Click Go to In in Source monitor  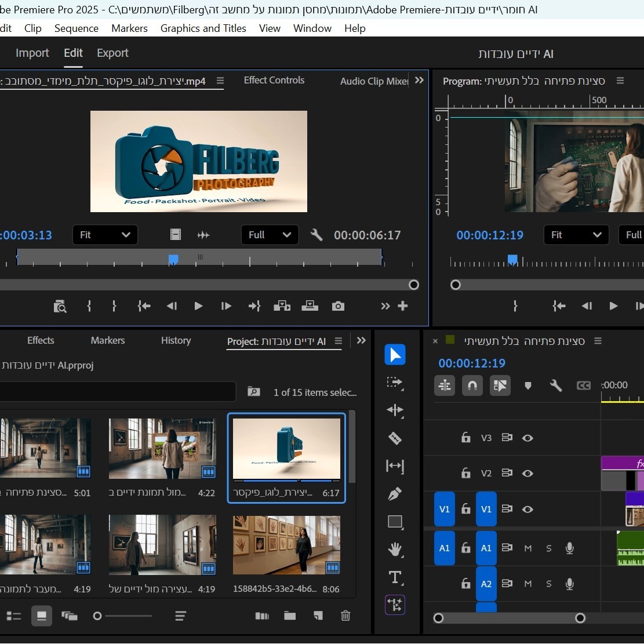pos(144,306)
